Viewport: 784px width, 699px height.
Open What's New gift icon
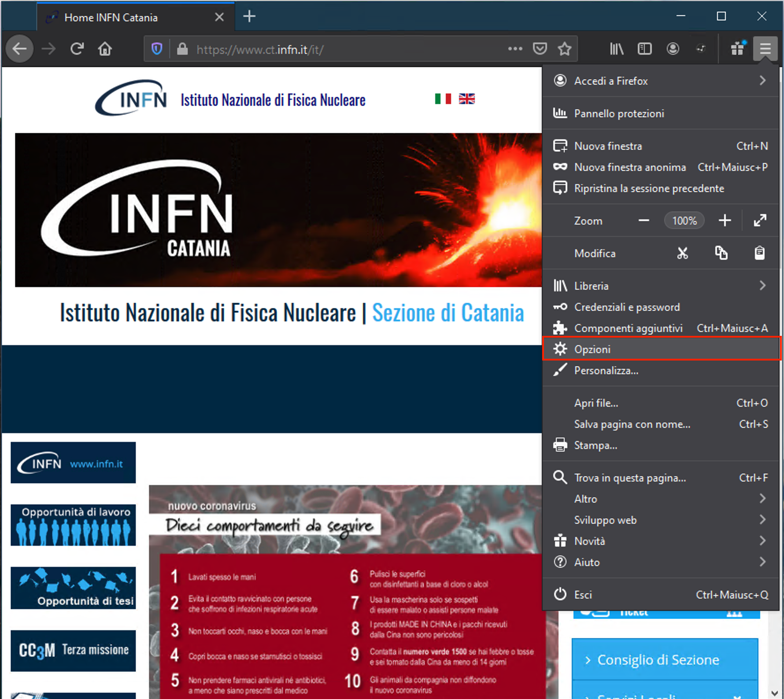[x=738, y=48]
